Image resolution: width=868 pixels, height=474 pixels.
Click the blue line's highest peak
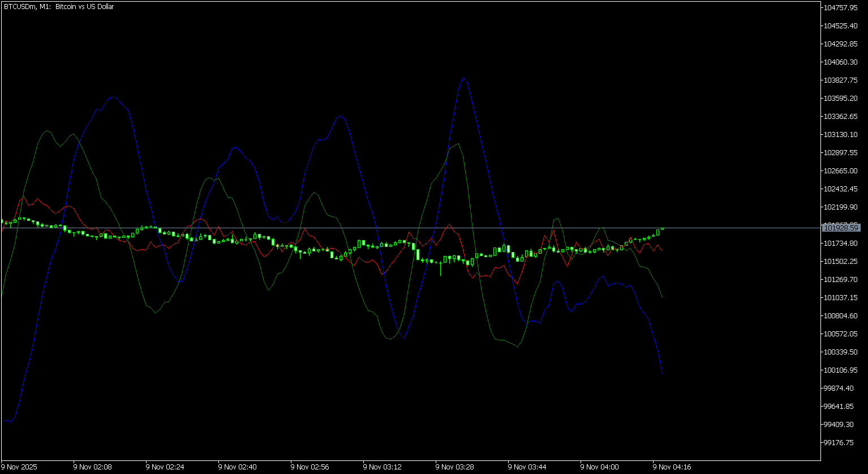tap(463, 78)
